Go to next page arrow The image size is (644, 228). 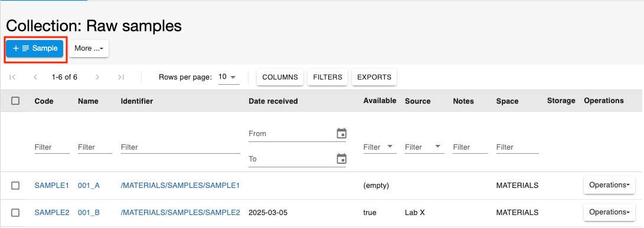click(x=97, y=77)
